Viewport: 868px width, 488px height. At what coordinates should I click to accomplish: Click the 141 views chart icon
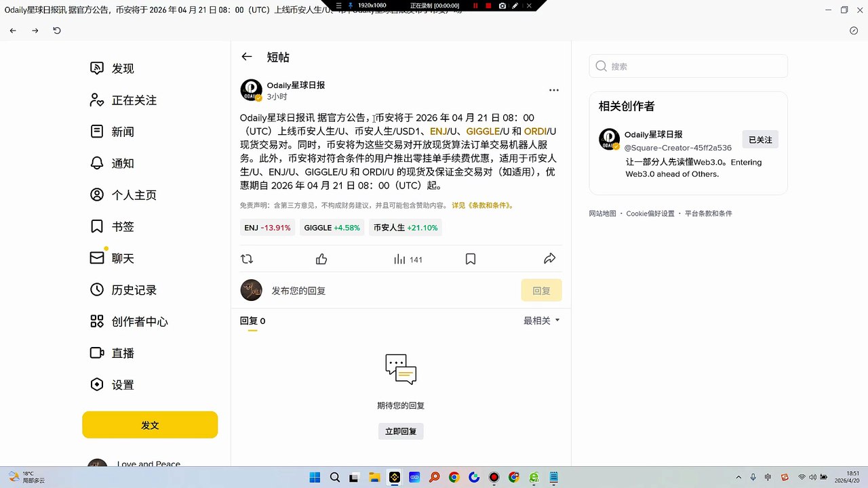(x=408, y=259)
